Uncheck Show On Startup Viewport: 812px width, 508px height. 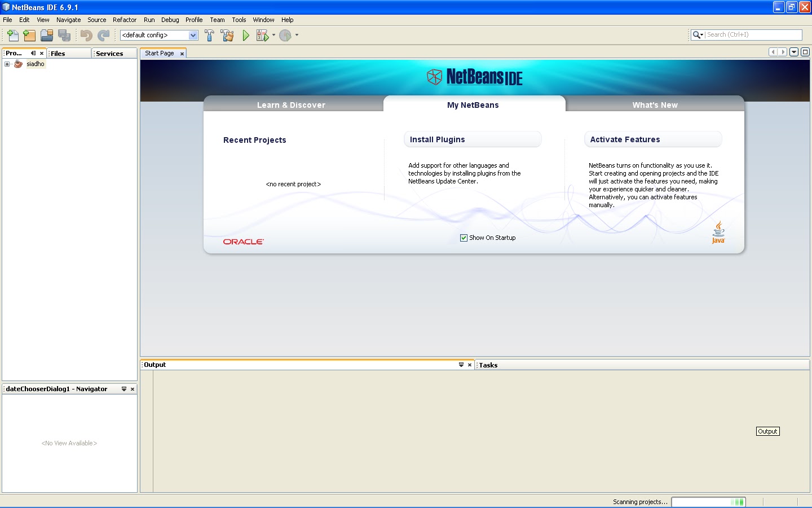464,238
